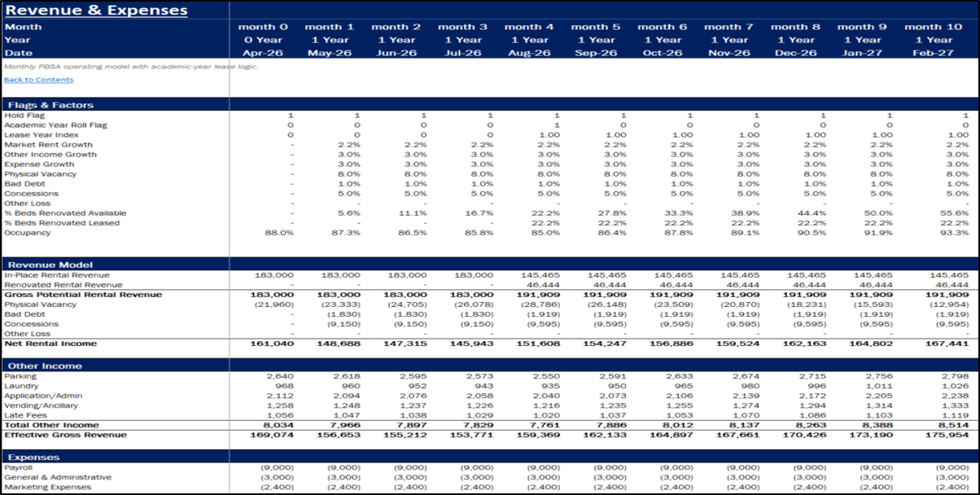Click the Total Other Income row label
Image resolution: width=980 pixels, height=495 pixels.
coord(51,425)
